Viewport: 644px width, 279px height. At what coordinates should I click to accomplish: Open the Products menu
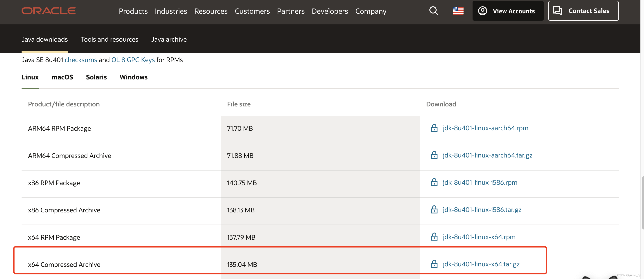[x=133, y=11]
